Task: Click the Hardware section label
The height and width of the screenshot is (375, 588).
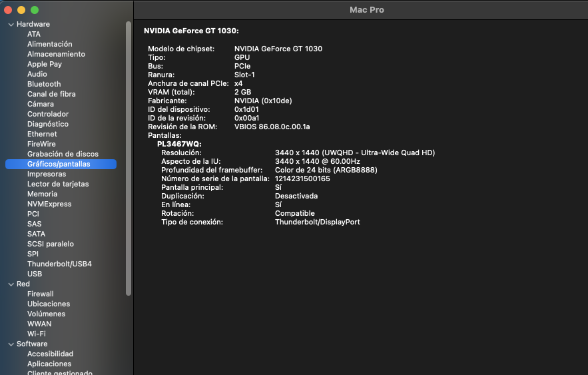Action: pyautogui.click(x=33, y=25)
